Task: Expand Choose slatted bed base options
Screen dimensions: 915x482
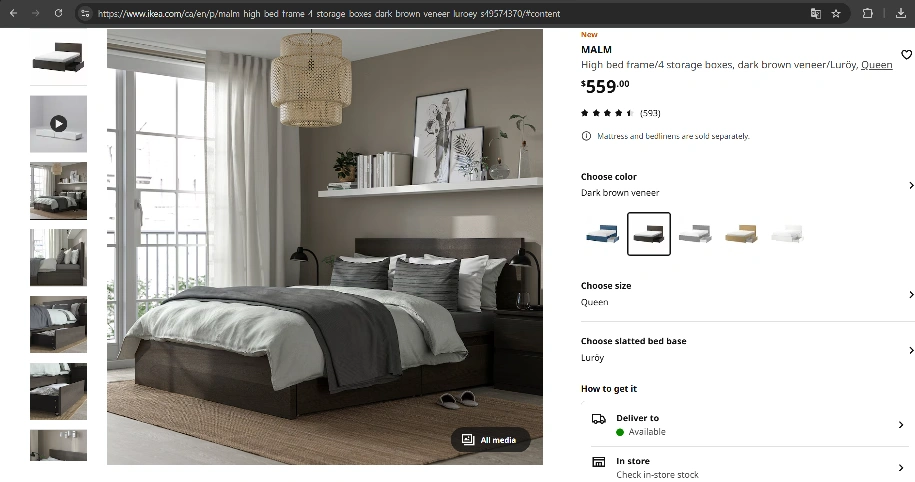Action: (x=748, y=350)
